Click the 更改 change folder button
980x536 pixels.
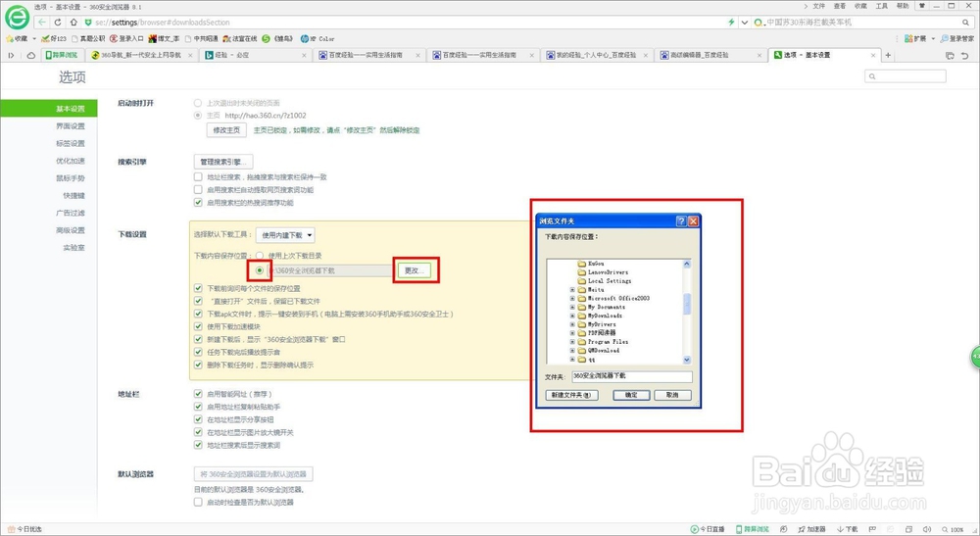coord(415,270)
